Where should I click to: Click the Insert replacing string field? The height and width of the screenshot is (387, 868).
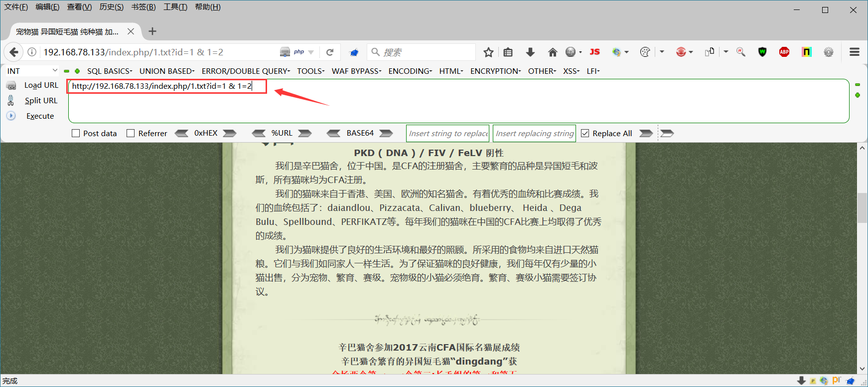pos(535,133)
